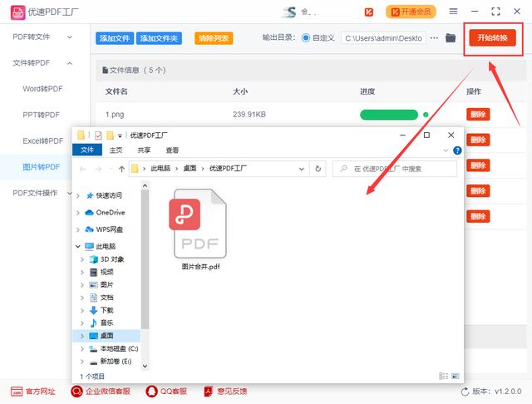
Task: Select 新加卷 (E:) drive in tree
Action: (x=109, y=362)
